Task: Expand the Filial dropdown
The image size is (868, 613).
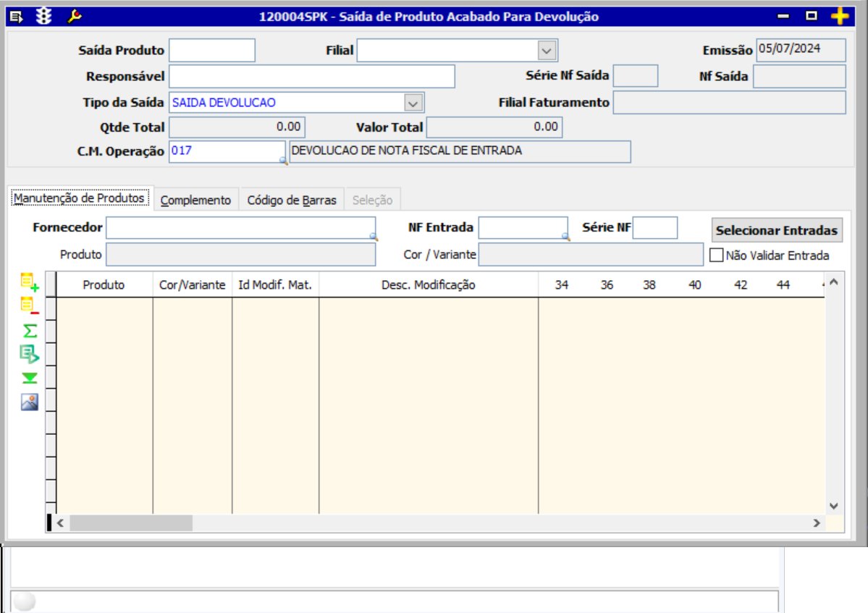Action: pyautogui.click(x=547, y=51)
